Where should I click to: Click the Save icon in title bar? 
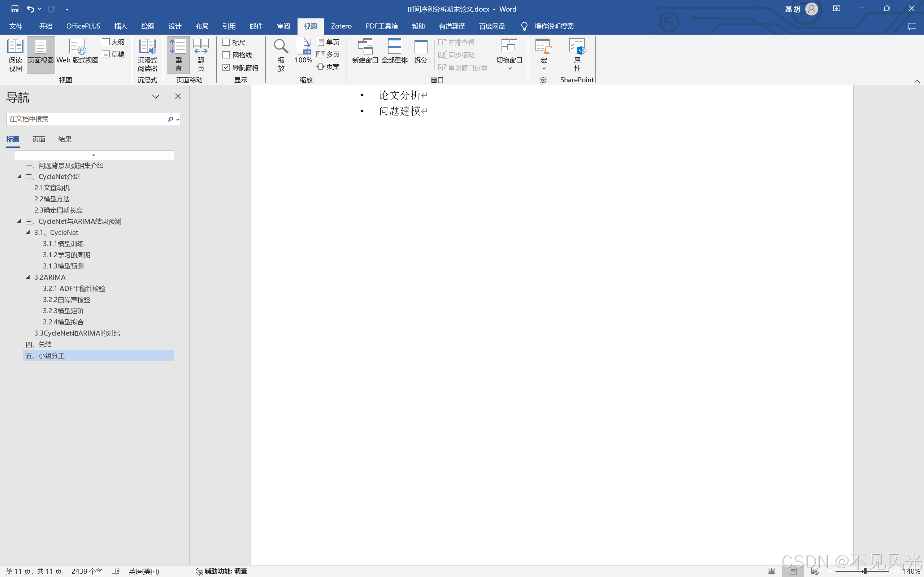pos(15,9)
